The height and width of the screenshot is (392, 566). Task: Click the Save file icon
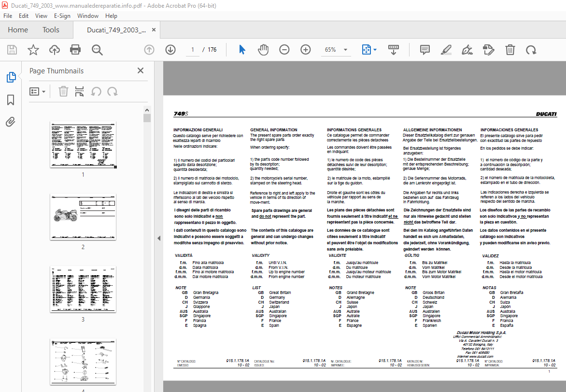[x=12, y=50]
